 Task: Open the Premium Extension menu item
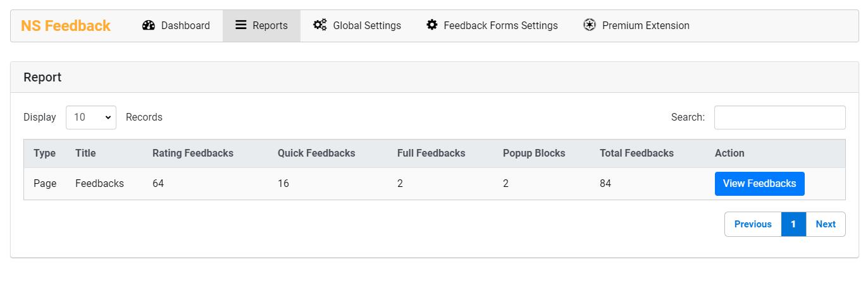click(636, 26)
